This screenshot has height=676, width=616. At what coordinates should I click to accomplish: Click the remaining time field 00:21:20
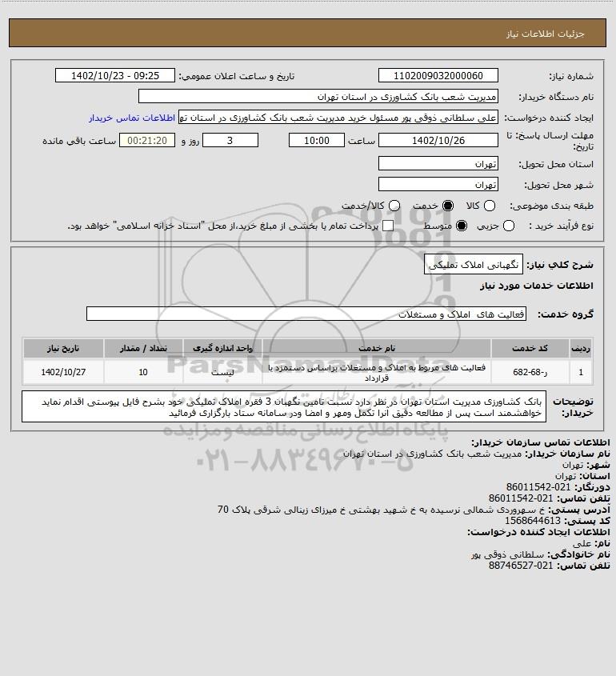147,140
